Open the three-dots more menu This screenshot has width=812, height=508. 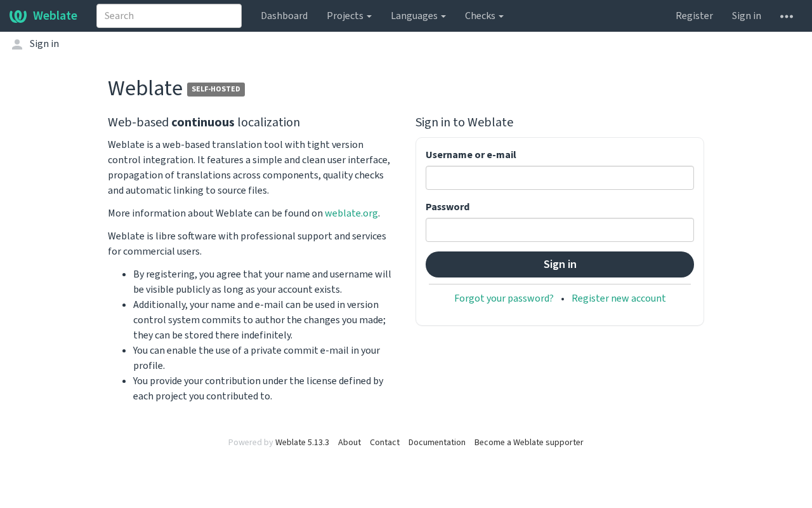(x=787, y=16)
